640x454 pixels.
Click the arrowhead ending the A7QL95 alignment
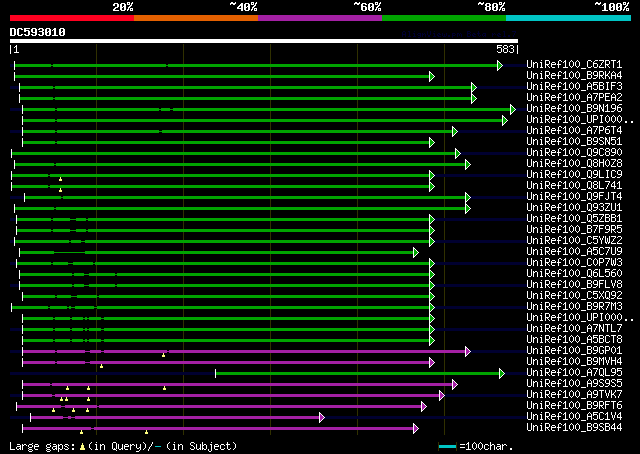coord(502,374)
